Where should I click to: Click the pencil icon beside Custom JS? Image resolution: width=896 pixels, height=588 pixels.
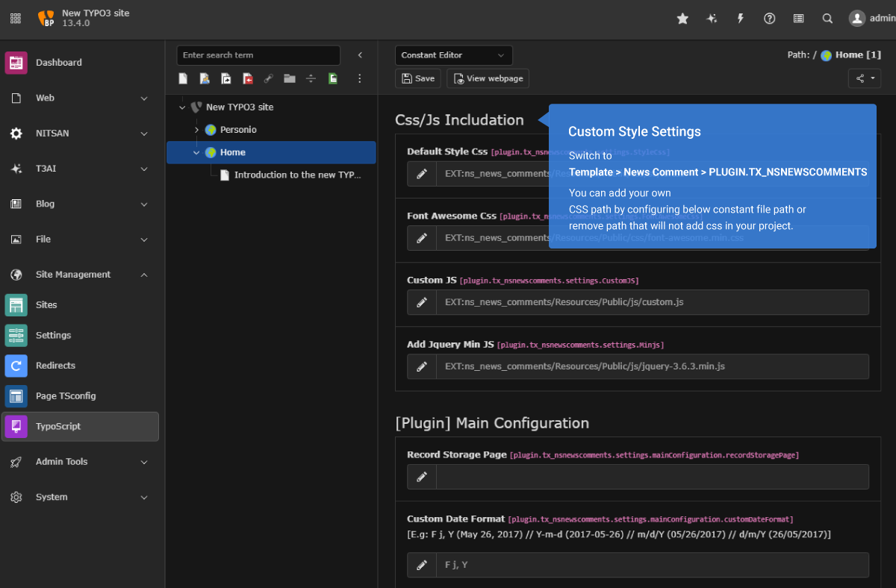coord(422,302)
